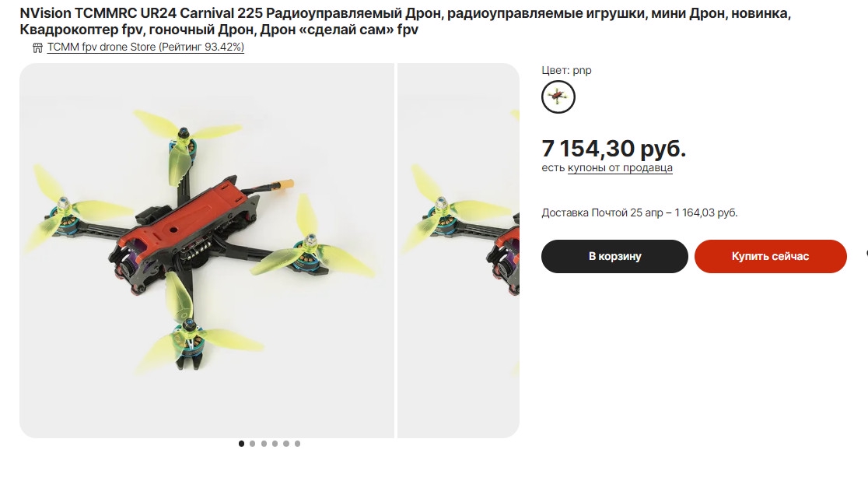Add the drone to cart with В корзину
Screen dimensions: 868x481
pos(614,256)
